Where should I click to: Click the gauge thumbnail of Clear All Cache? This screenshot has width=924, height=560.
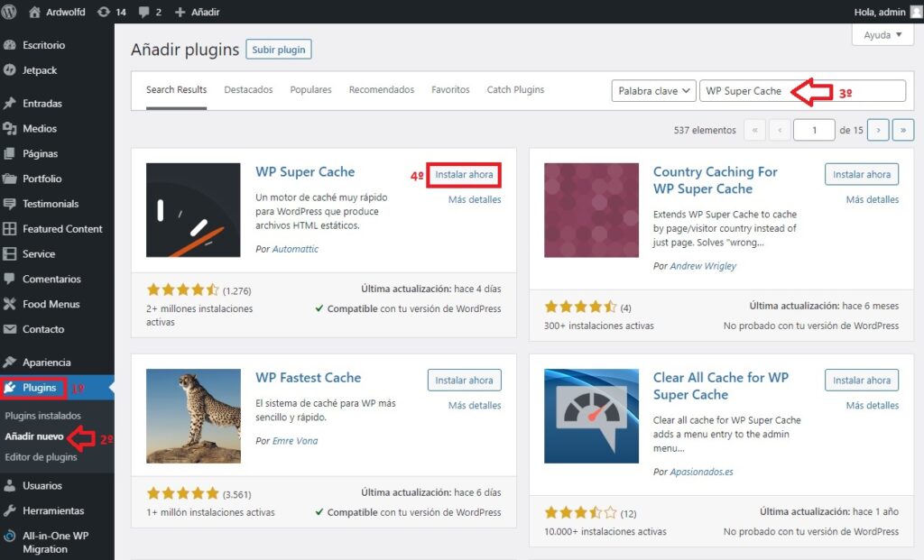[591, 416]
